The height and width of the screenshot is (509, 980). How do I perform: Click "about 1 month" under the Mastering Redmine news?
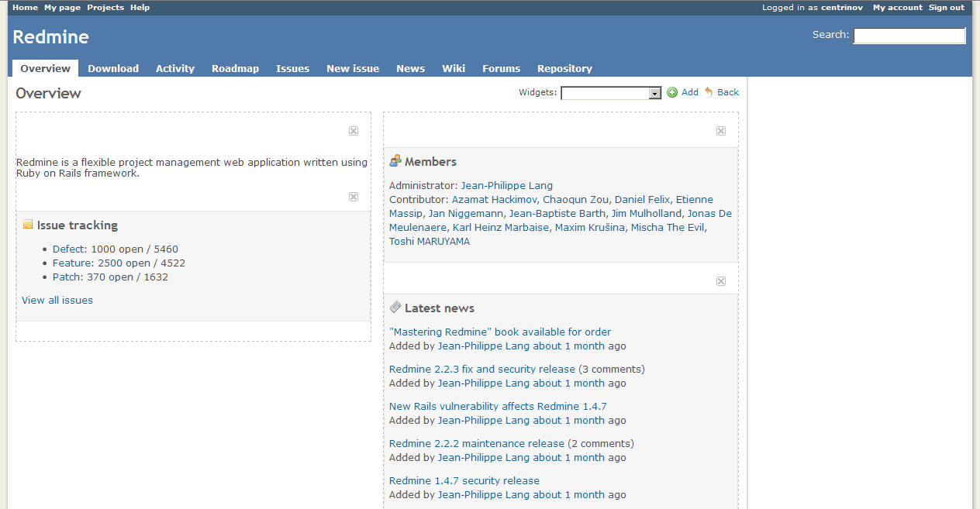[569, 346]
